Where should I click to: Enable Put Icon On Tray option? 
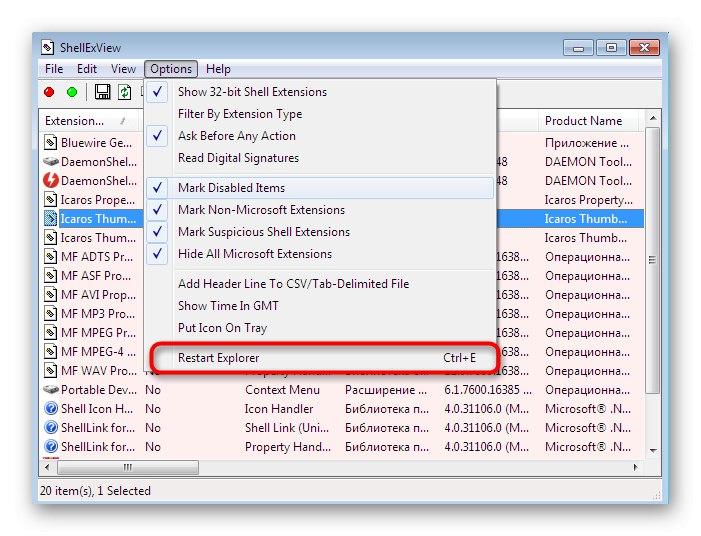(320, 328)
